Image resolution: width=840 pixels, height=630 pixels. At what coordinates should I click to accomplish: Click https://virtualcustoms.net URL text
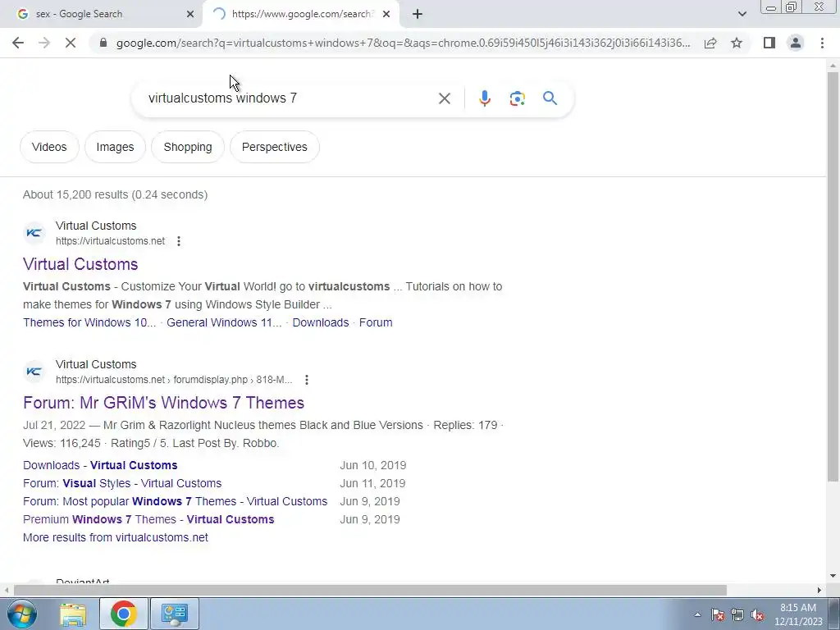[111, 241]
